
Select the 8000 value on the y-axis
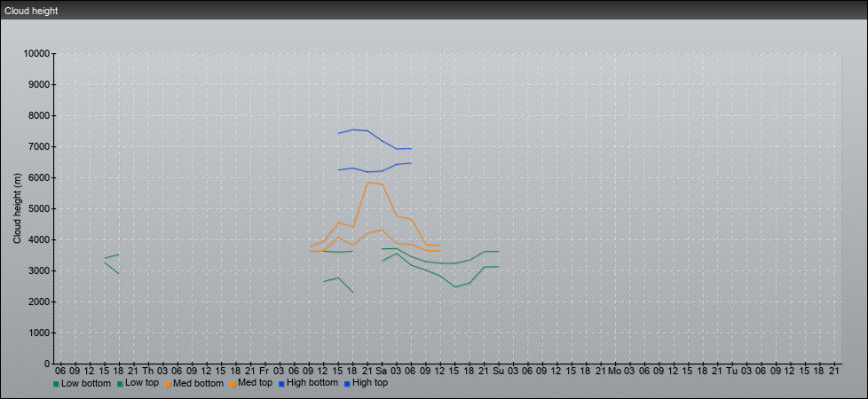pyautogui.click(x=39, y=115)
